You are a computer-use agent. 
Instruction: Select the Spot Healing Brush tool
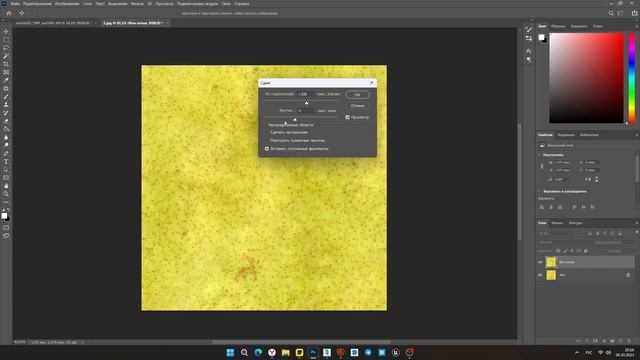tap(6, 89)
